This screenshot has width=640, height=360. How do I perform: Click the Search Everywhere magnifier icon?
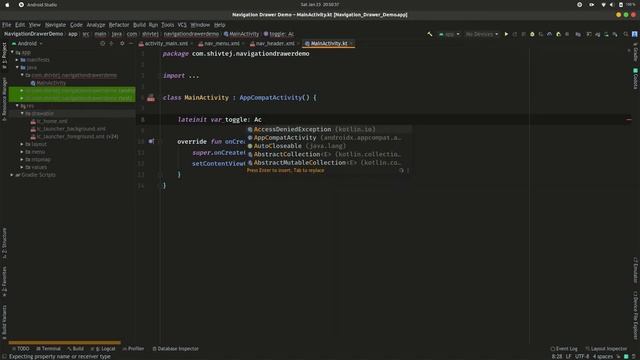coord(626,34)
